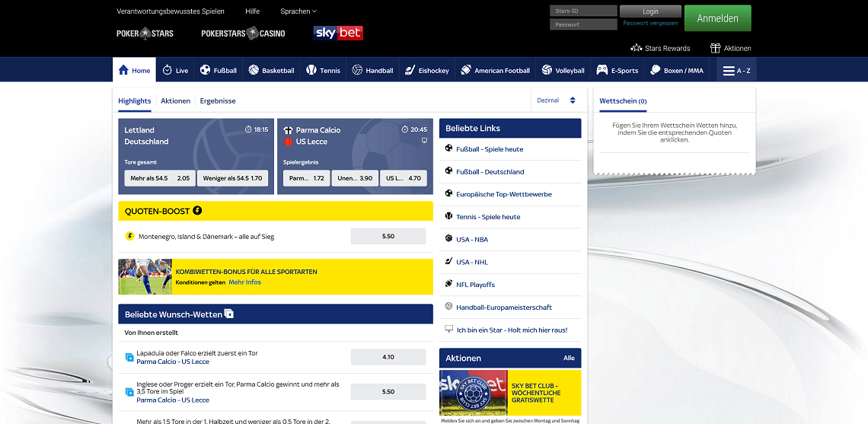Open the Dezimal odds format dropdown
868x424 pixels.
pyautogui.click(x=557, y=100)
